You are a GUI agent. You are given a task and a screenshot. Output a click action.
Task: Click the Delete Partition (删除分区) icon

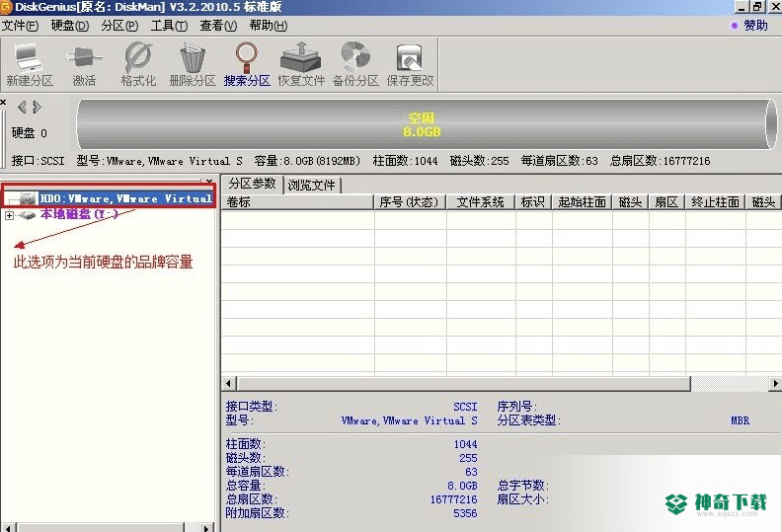pos(193,64)
